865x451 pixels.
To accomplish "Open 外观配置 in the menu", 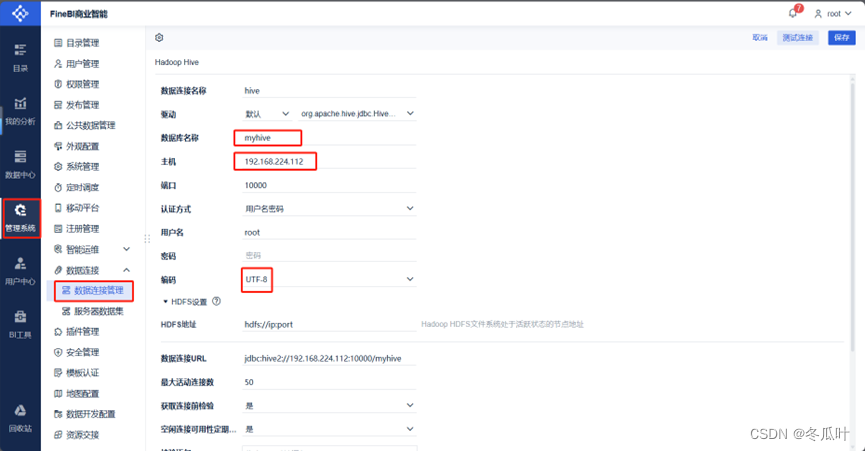I will [77, 146].
